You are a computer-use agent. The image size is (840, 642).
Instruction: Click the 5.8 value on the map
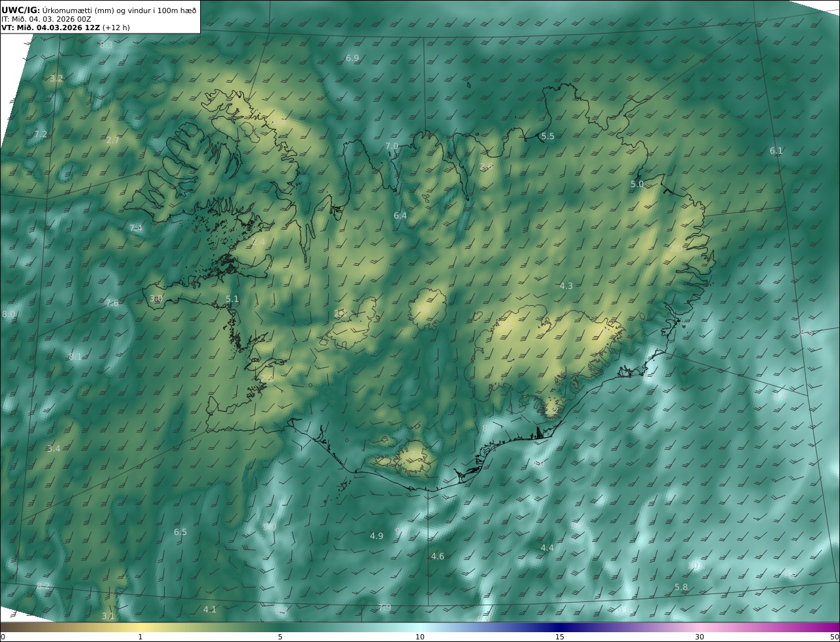(681, 588)
